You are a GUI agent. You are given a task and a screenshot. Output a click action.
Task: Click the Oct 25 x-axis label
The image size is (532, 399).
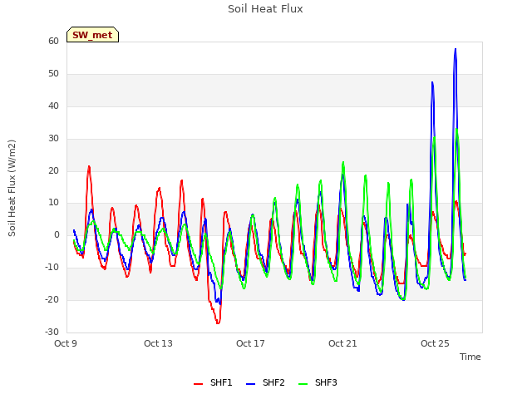(x=435, y=343)
